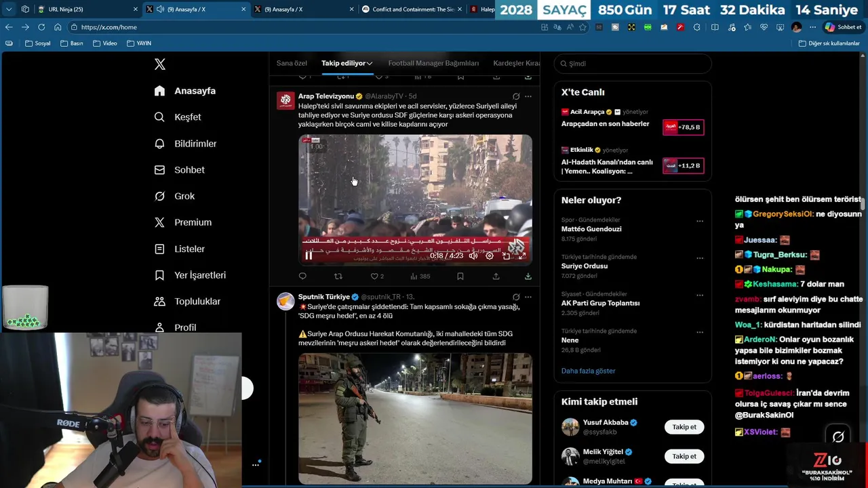Mute the video volume

click(x=473, y=256)
